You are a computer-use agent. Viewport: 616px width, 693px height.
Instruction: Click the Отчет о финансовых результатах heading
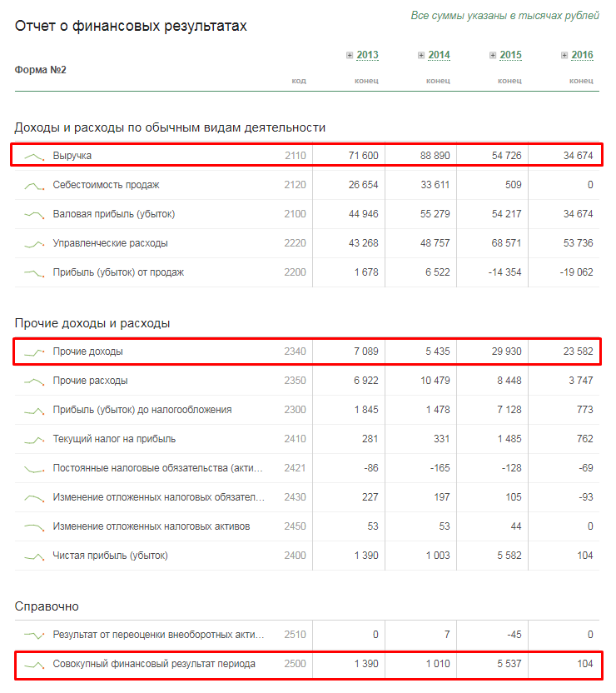point(131,26)
